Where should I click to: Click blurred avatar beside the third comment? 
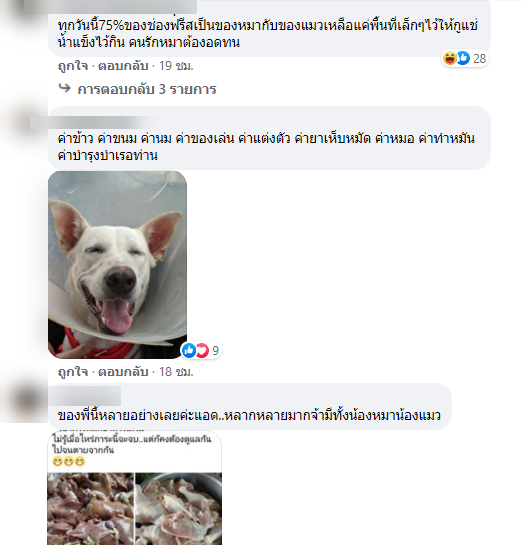coord(25,402)
